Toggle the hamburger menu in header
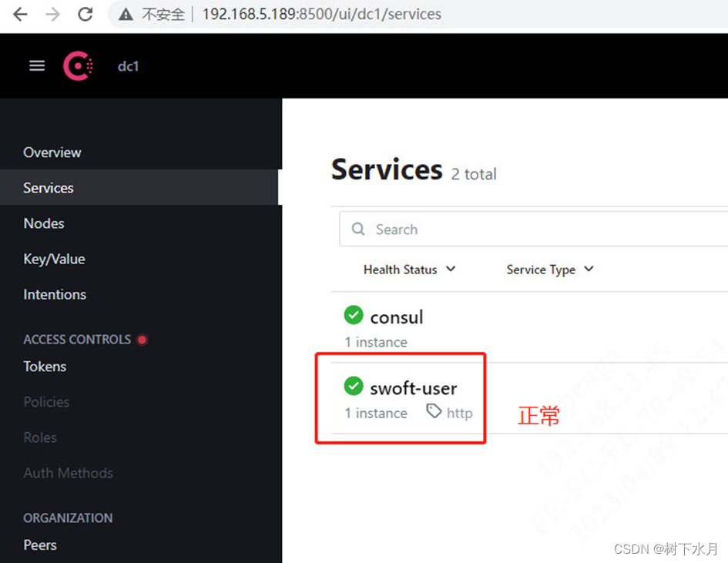 click(x=37, y=66)
